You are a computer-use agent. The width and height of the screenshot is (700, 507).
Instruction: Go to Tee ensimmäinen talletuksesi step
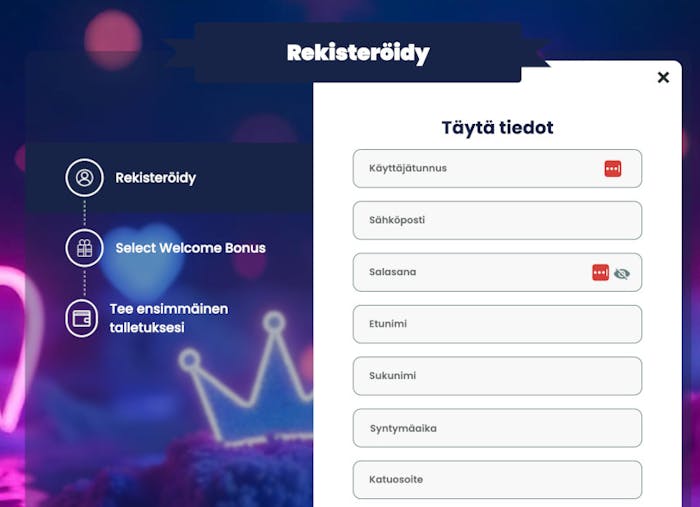coord(168,318)
